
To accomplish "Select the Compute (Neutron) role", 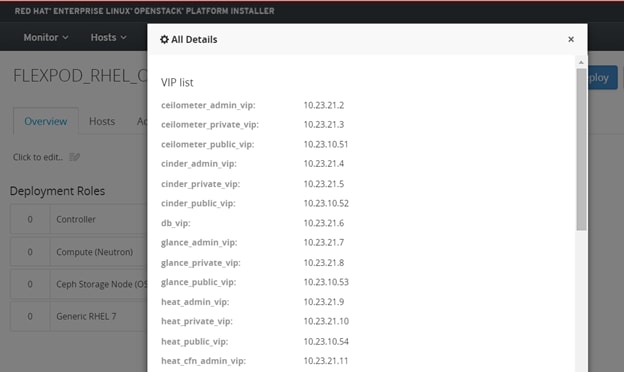I will coord(79,252).
